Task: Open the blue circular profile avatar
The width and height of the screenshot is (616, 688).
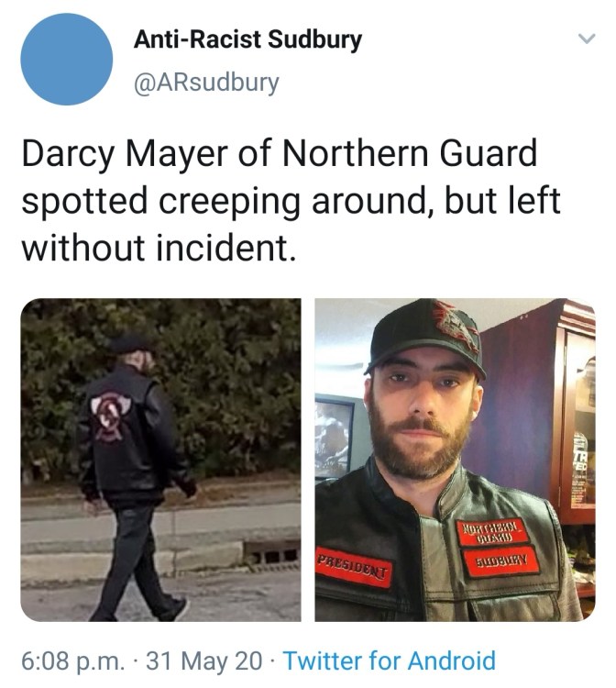Action: 67,60
